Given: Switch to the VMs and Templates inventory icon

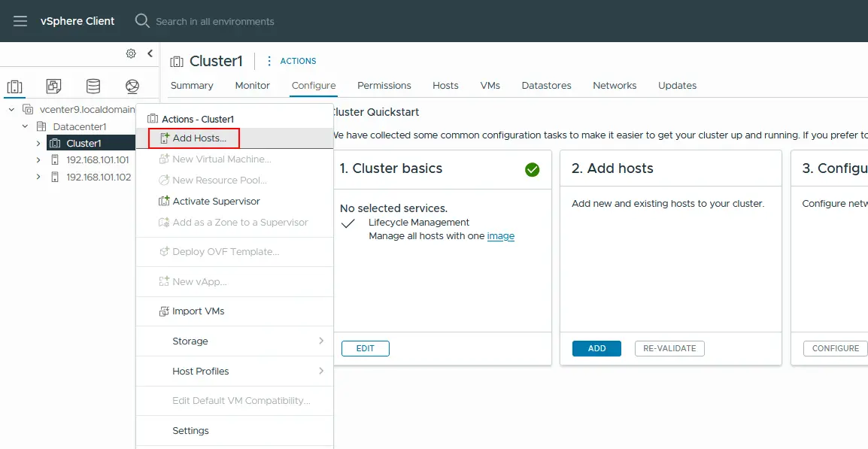Looking at the screenshot, I should [x=53, y=86].
